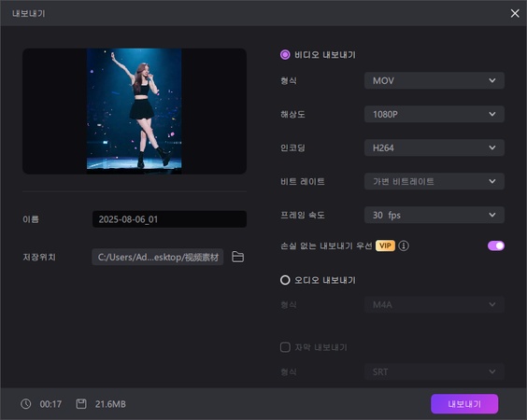The height and width of the screenshot is (420, 527).
Task: Click the save path field C:/Users/Ad...
Action: coord(158,257)
